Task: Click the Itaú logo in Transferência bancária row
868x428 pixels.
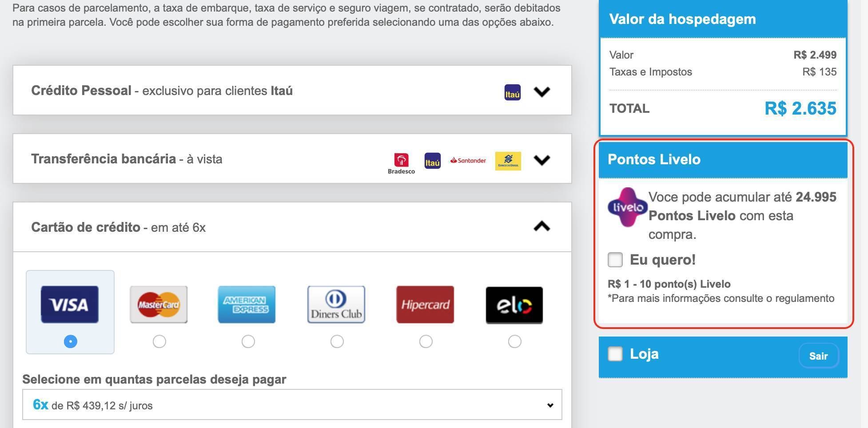Action: tap(432, 161)
